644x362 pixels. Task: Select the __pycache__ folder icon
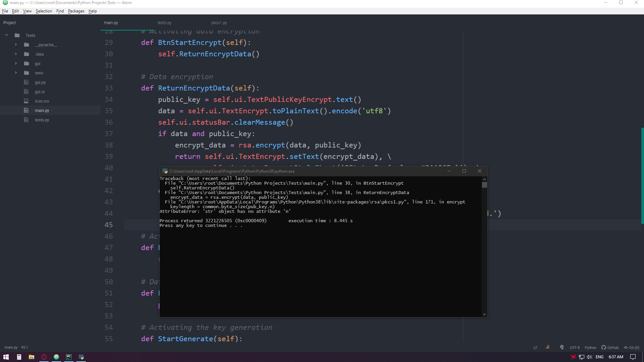(x=26, y=45)
